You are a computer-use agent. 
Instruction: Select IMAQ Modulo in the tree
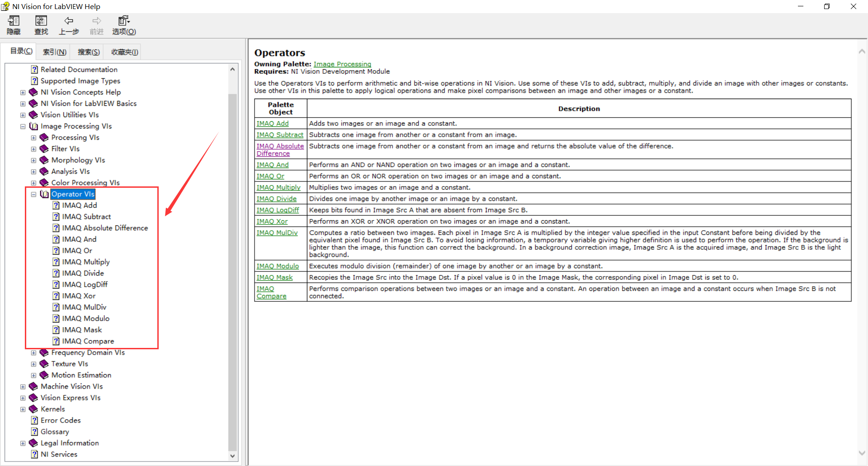tap(86, 319)
